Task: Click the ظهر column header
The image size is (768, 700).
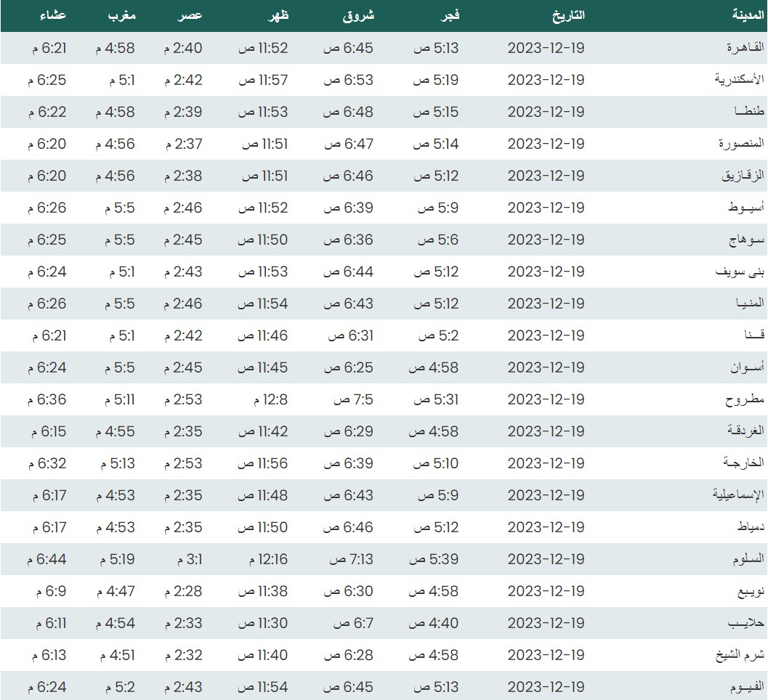Action: (x=279, y=15)
